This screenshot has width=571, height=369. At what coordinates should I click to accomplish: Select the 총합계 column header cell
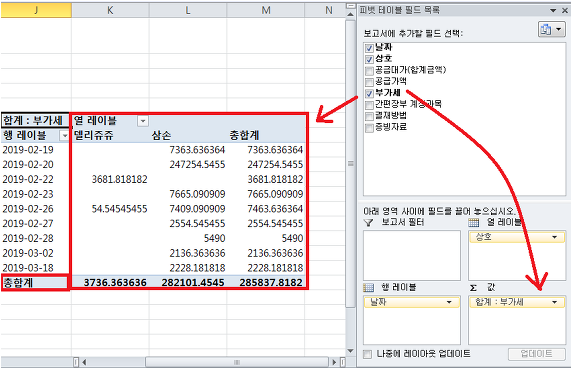click(265, 136)
